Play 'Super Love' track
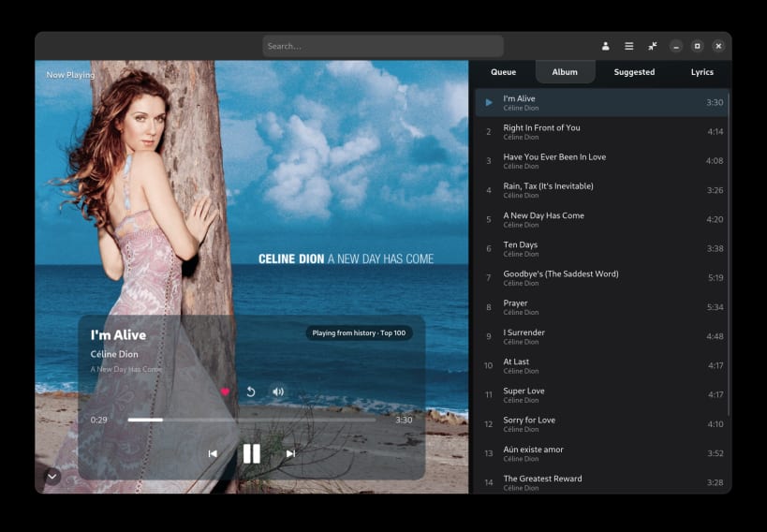Viewport: 767px width, 532px height. 602,395
